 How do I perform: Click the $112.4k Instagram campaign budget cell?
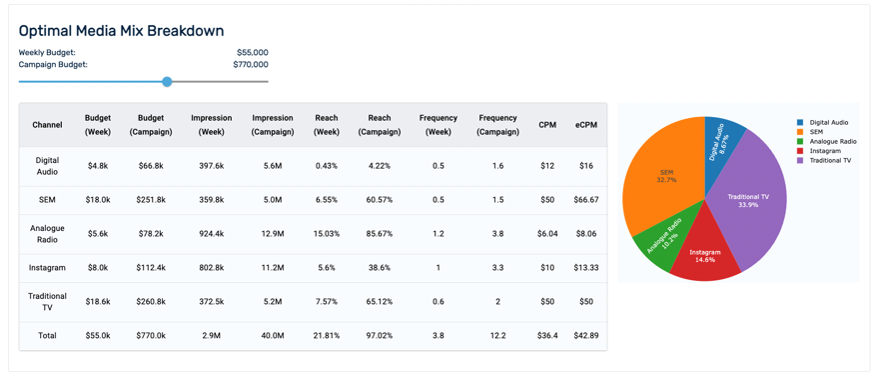pos(150,268)
